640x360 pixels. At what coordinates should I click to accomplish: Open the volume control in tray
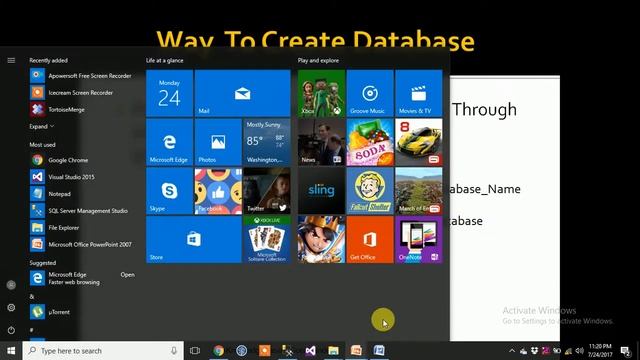click(580, 351)
